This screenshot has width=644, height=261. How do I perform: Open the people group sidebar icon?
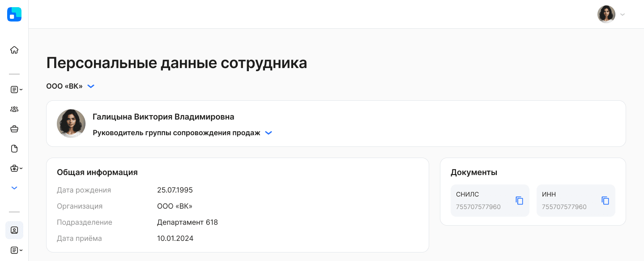click(x=14, y=109)
